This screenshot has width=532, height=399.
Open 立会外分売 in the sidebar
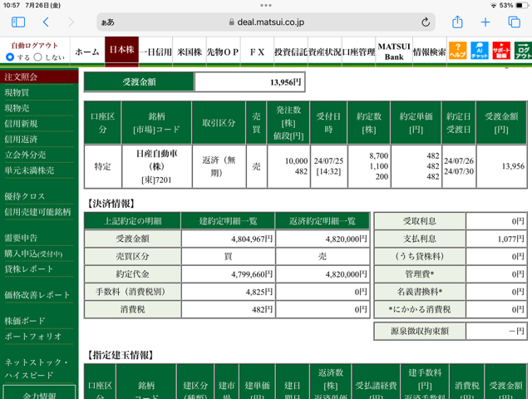(25, 155)
